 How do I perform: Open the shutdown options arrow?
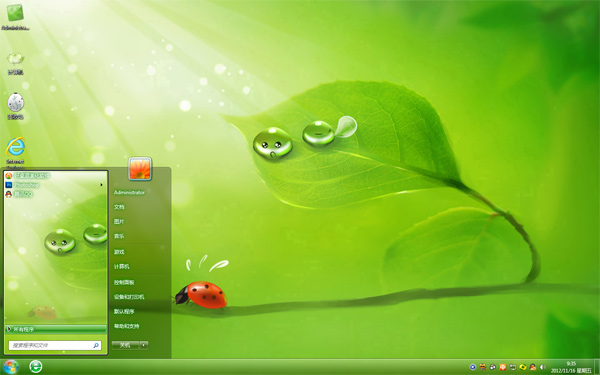(144, 345)
